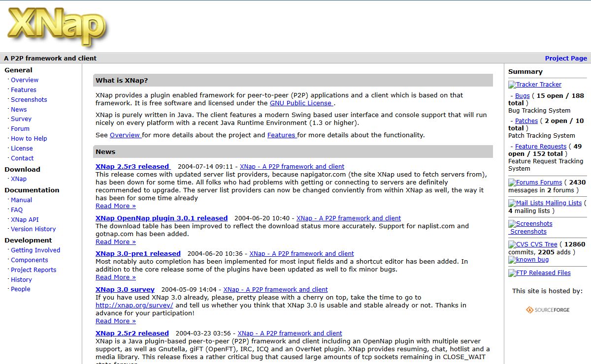This screenshot has height=364, width=591.
Task: Open project link beside 2.5r3 news date
Action: click(292, 167)
